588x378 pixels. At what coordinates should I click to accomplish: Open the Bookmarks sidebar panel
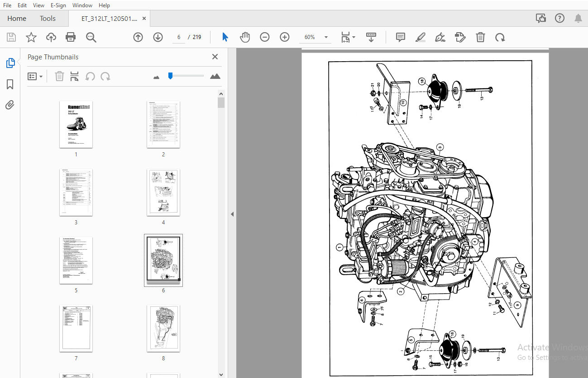tap(10, 84)
